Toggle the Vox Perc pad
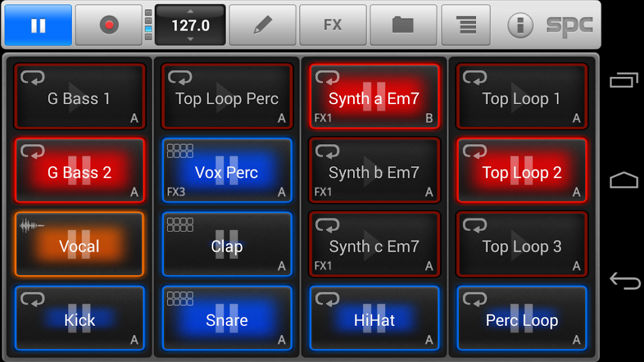 (227, 170)
